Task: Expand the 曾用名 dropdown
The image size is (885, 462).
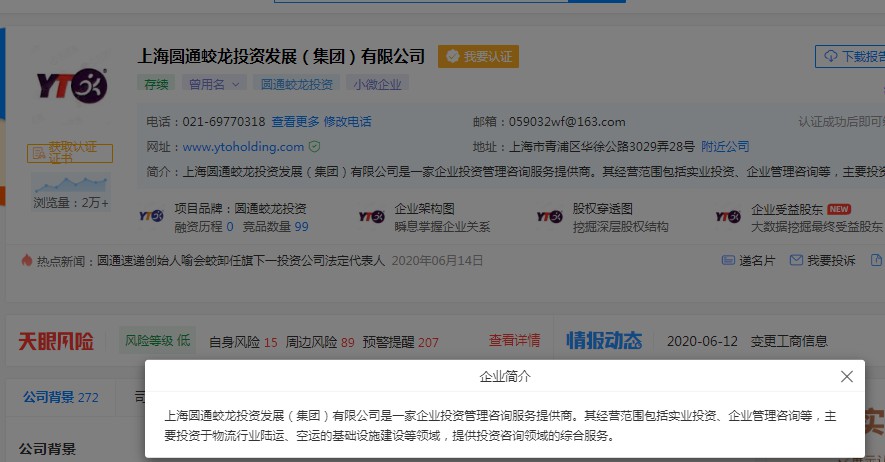Action: 213,84
